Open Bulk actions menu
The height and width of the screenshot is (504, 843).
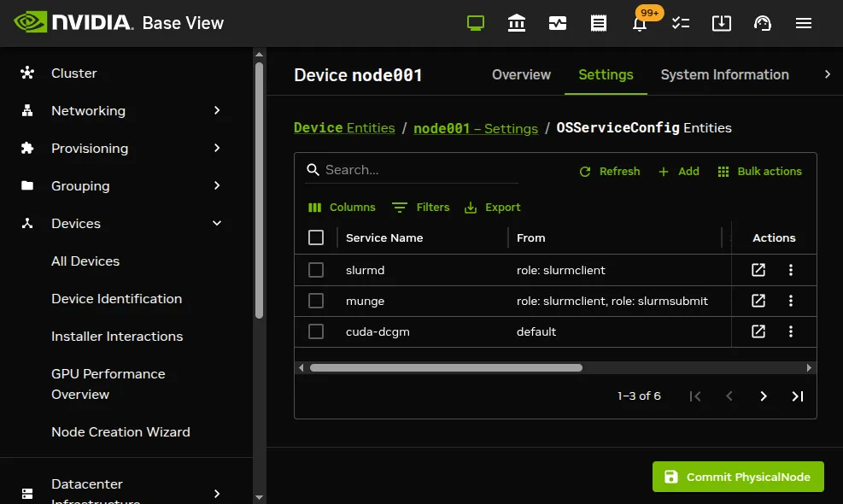(x=759, y=171)
